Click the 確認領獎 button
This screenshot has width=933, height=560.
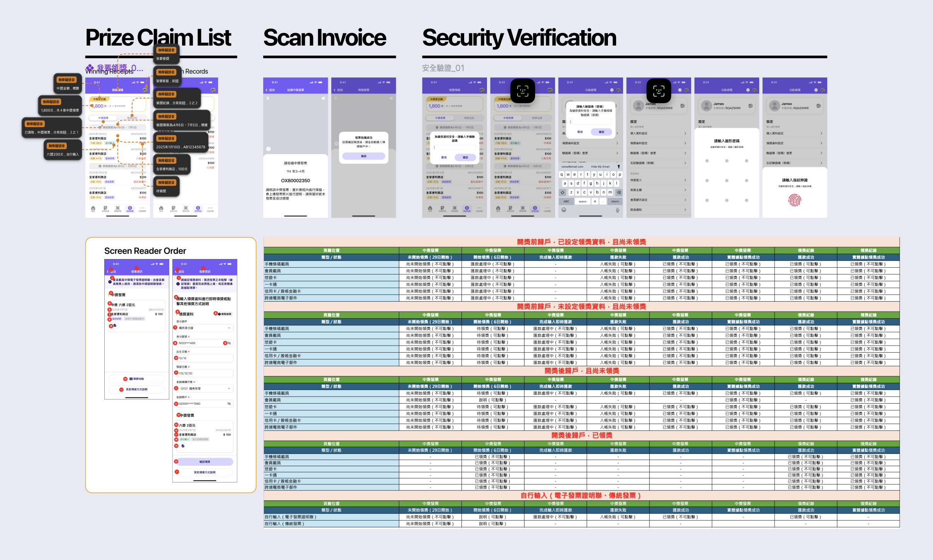click(x=204, y=462)
